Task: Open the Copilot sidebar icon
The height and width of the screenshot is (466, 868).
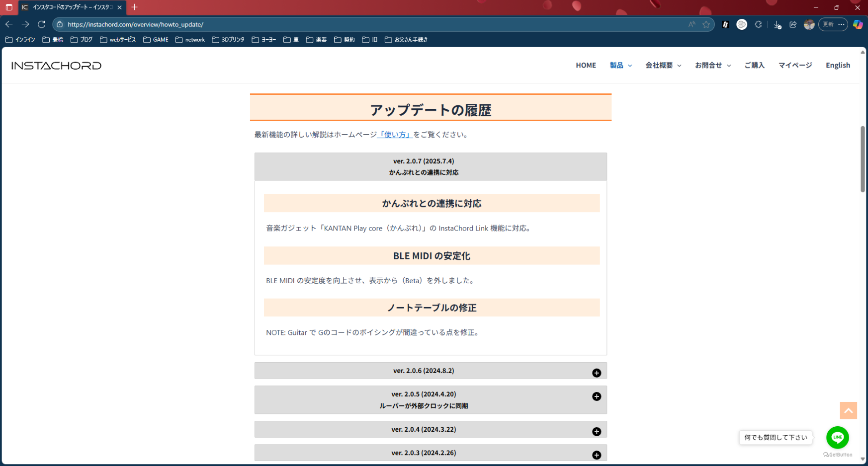Action: [x=858, y=24]
